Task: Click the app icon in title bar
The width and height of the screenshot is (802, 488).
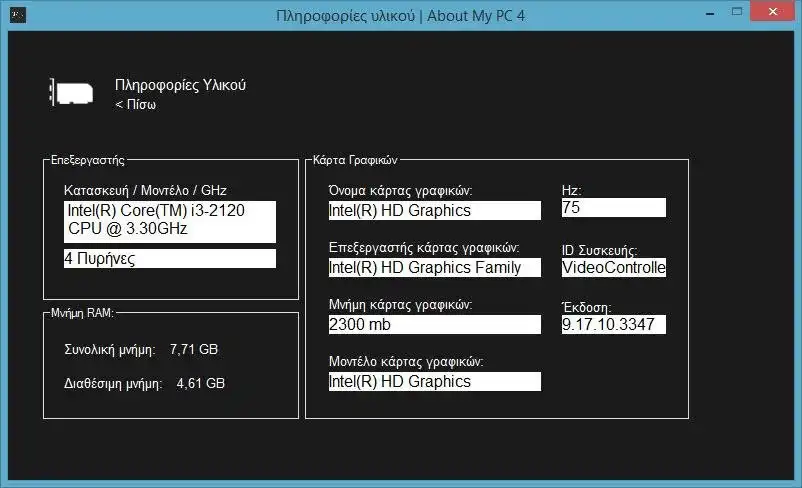Action: tap(17, 15)
